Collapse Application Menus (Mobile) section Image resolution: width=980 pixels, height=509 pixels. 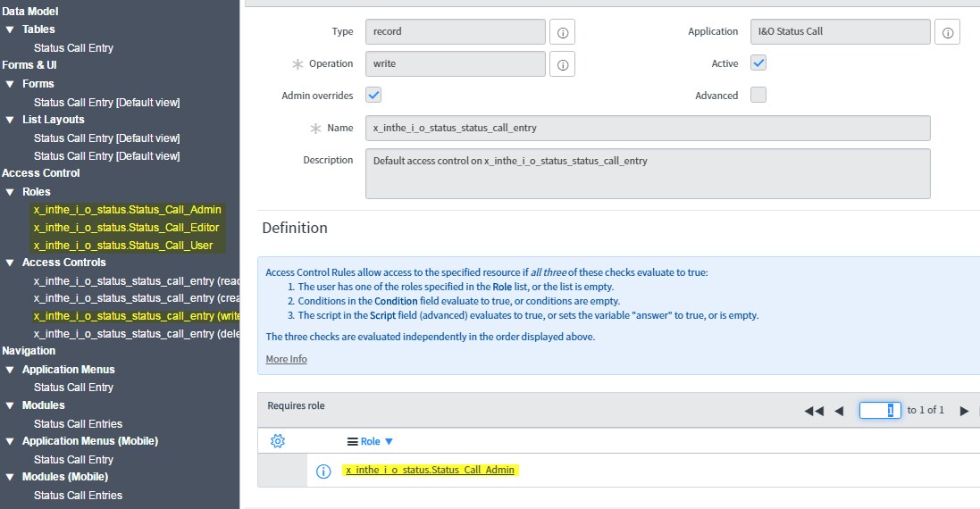coord(9,441)
